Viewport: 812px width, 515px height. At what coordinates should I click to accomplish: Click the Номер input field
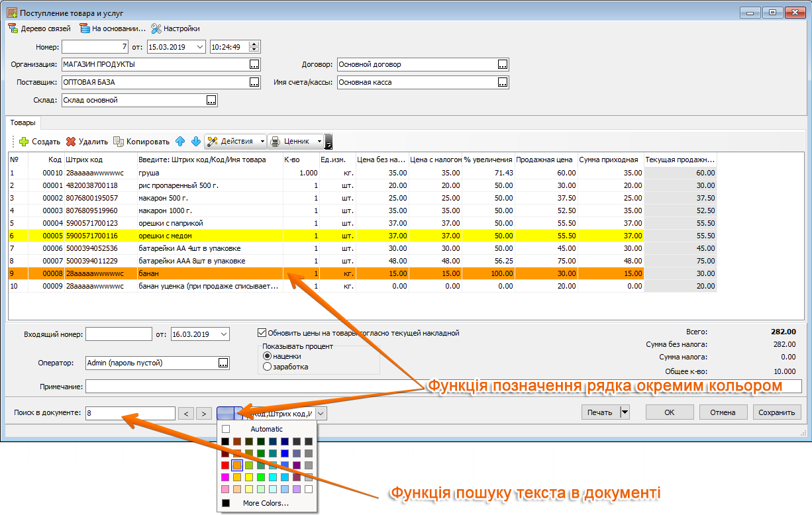[x=95, y=46]
